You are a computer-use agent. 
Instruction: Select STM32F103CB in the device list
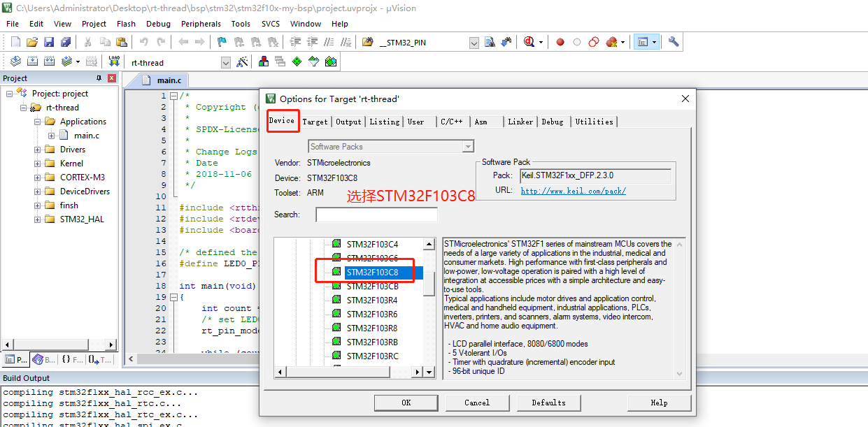pyautogui.click(x=372, y=286)
